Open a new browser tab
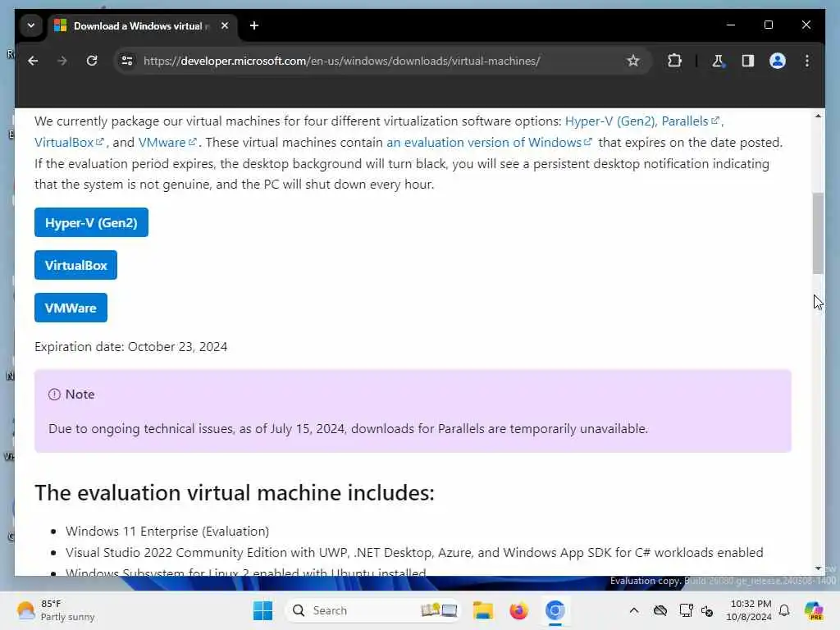Image resolution: width=840 pixels, height=630 pixels. tap(254, 25)
